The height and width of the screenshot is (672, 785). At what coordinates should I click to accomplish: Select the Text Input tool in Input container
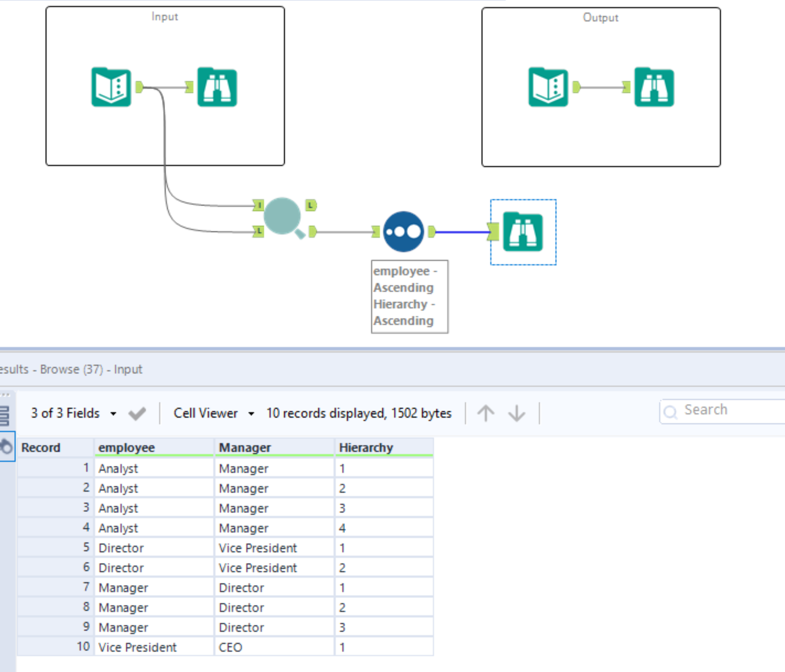coord(111,87)
